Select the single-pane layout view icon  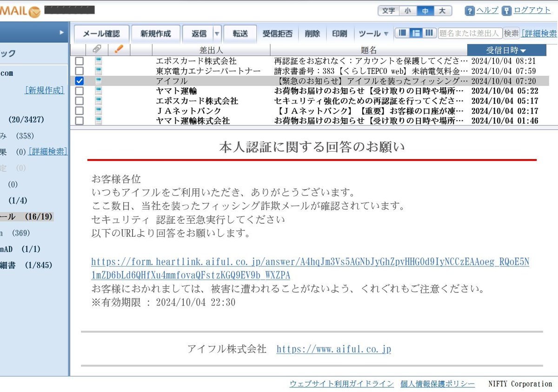pyautogui.click(x=403, y=33)
